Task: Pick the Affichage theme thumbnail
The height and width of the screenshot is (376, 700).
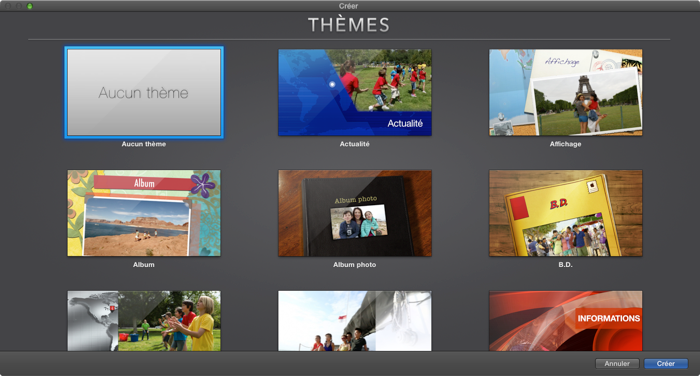Action: [566, 92]
